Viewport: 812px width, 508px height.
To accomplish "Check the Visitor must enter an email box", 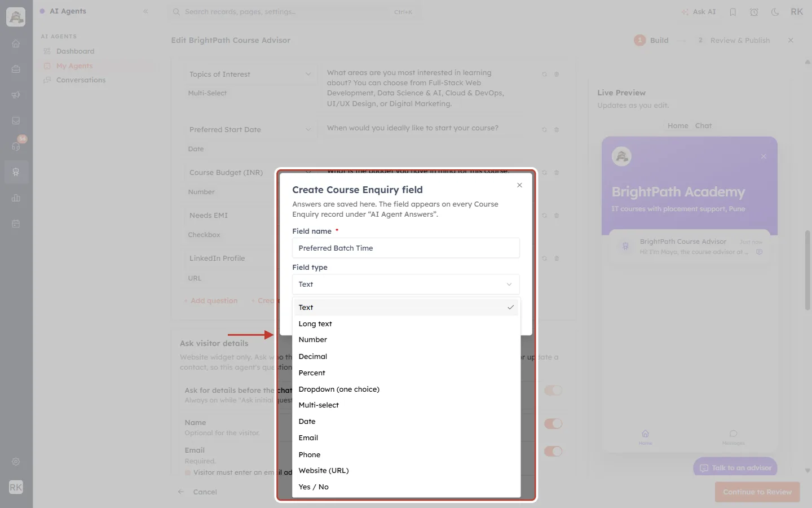I will pos(188,472).
